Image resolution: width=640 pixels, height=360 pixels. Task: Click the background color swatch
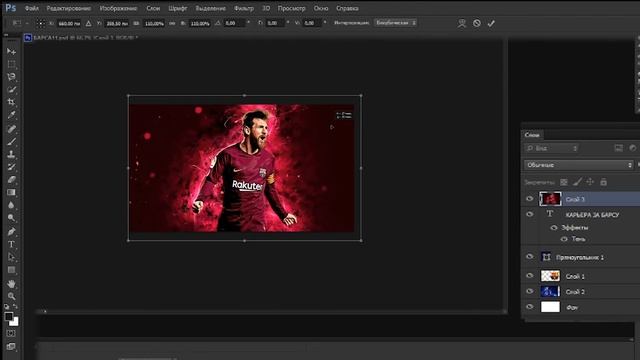click(x=15, y=322)
